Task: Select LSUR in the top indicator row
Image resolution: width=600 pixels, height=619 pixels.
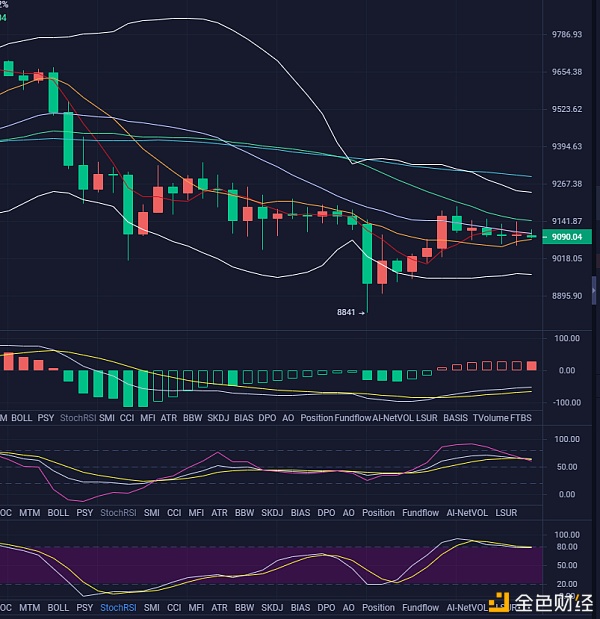Action: click(427, 418)
